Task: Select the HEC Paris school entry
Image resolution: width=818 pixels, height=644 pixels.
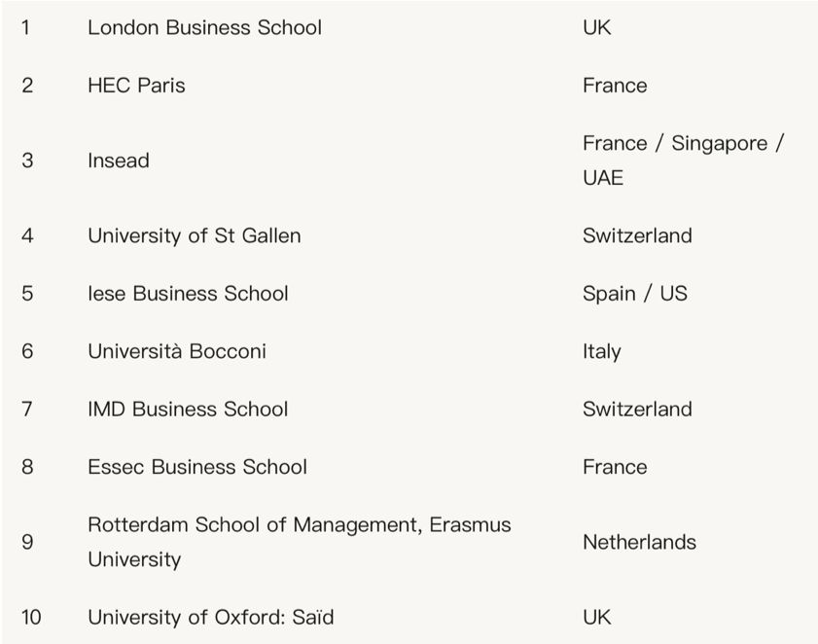Action: (136, 86)
